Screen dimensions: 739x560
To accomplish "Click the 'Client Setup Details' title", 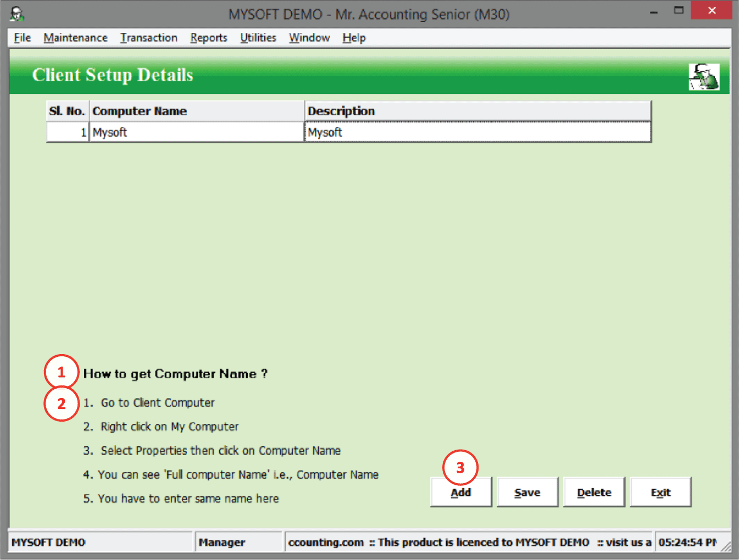I will point(113,75).
